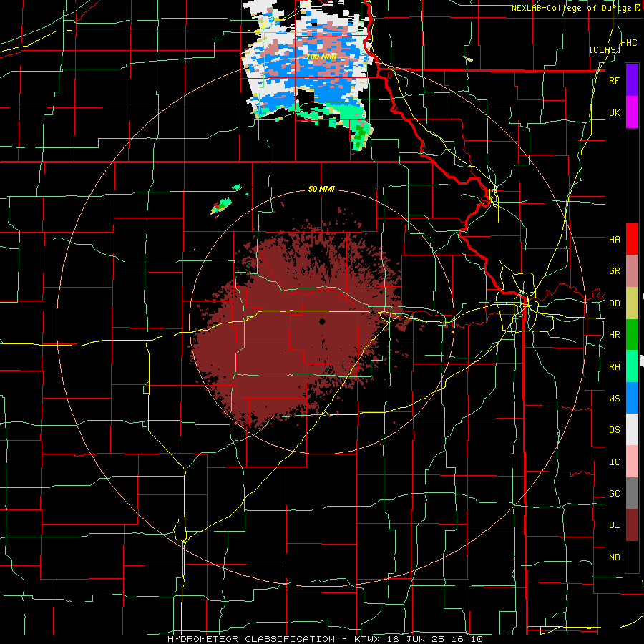
Task: Click the HHC product label
Action: [x=629, y=43]
